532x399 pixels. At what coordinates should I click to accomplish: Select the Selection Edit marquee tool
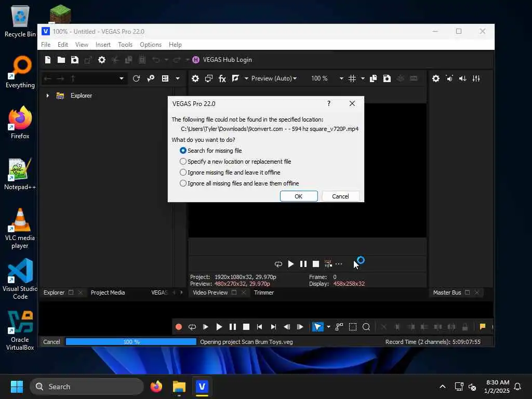[x=353, y=327]
